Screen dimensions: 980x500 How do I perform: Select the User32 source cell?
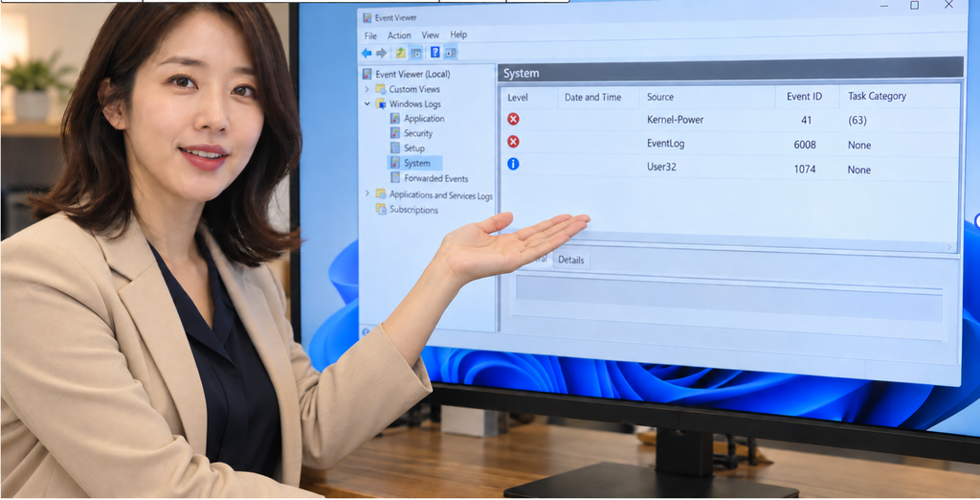click(661, 167)
